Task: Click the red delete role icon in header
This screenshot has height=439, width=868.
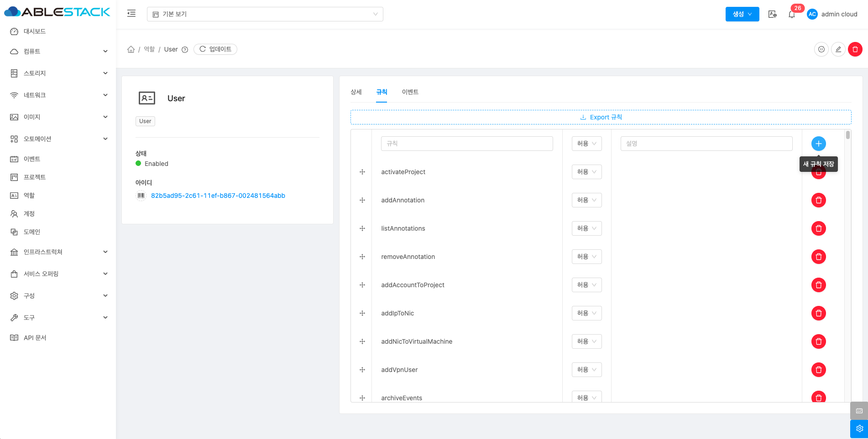Action: (x=855, y=49)
